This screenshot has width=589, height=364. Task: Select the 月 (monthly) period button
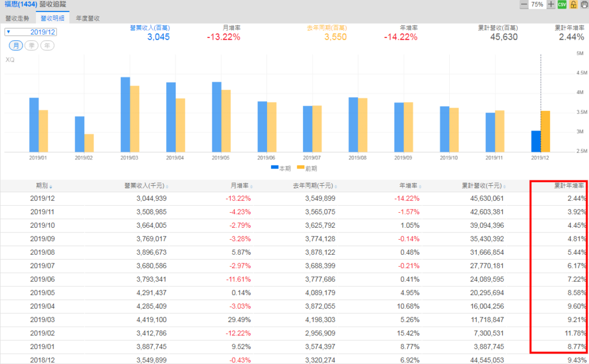[16, 45]
